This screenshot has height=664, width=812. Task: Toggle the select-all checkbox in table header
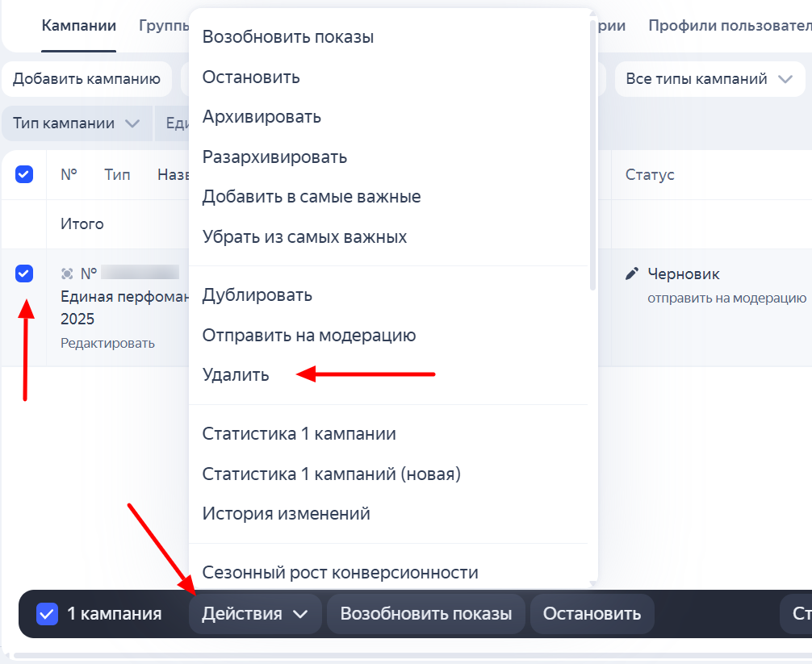click(24, 174)
